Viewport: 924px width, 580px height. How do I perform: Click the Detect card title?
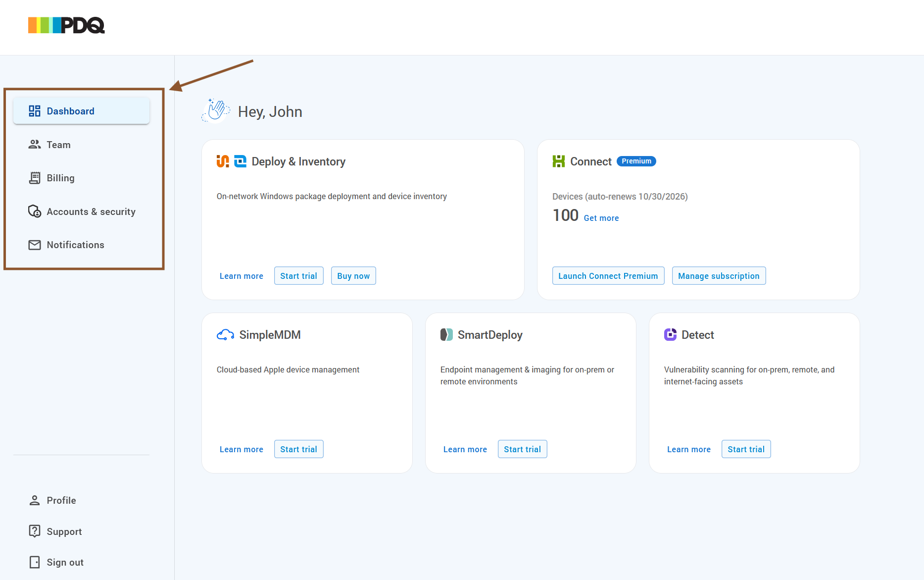pos(698,335)
